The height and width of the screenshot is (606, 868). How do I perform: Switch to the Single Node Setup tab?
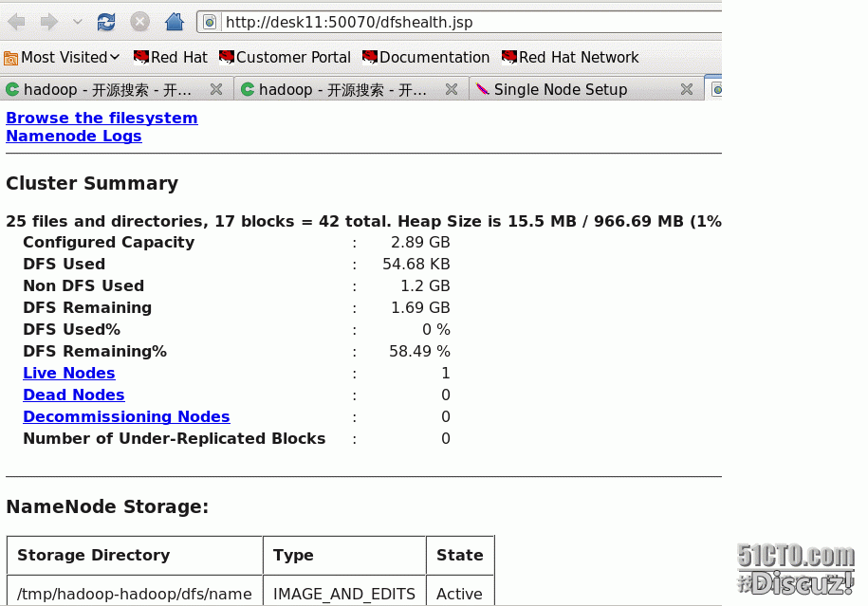[561, 90]
